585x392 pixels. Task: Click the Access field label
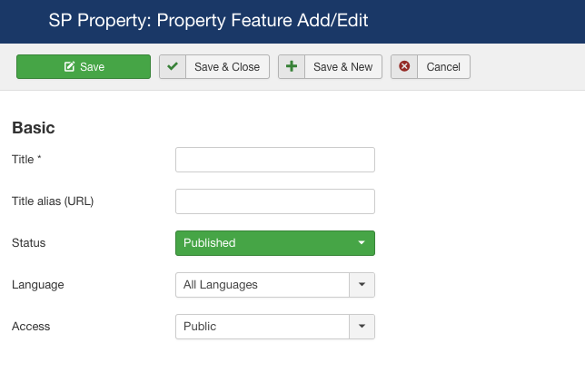(31, 327)
